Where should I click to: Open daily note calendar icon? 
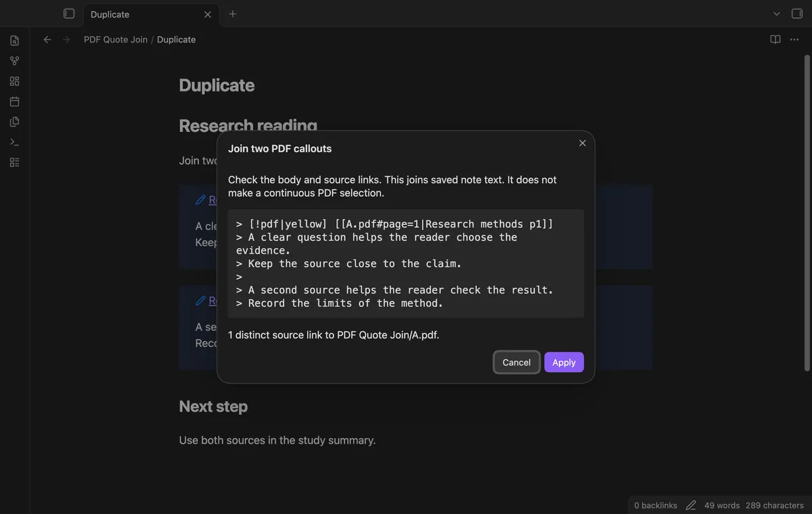click(14, 101)
